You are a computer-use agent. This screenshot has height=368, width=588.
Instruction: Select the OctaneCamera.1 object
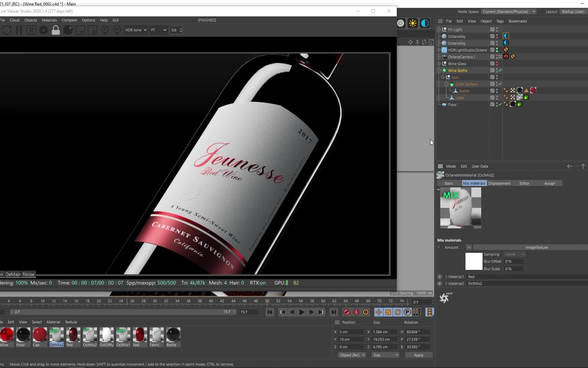(x=461, y=57)
